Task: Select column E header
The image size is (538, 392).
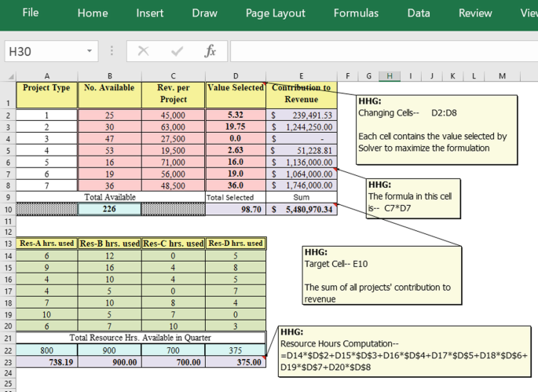Action: pyautogui.click(x=302, y=76)
